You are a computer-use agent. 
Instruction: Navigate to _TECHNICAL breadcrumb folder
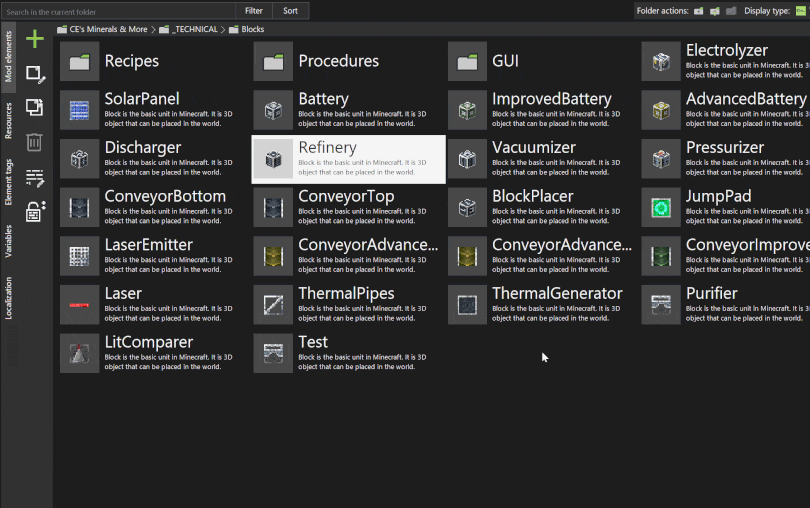point(189,29)
